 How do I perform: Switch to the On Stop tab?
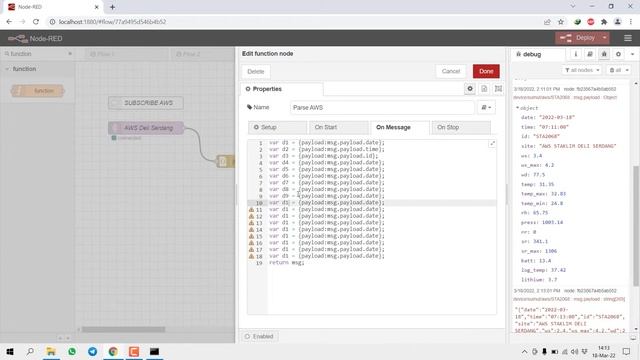pyautogui.click(x=461, y=127)
